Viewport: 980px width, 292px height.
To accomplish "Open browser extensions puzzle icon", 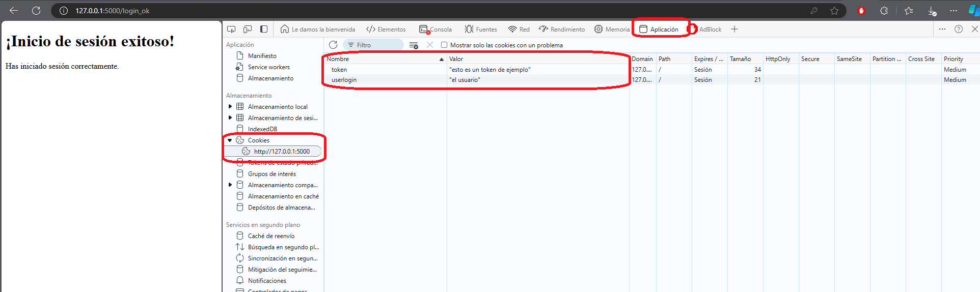I will (x=884, y=11).
